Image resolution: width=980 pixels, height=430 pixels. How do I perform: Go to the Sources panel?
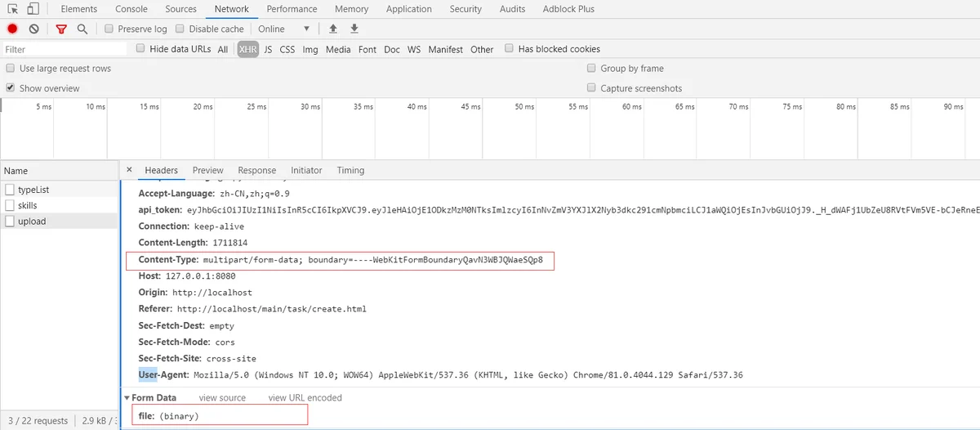pyautogui.click(x=180, y=9)
